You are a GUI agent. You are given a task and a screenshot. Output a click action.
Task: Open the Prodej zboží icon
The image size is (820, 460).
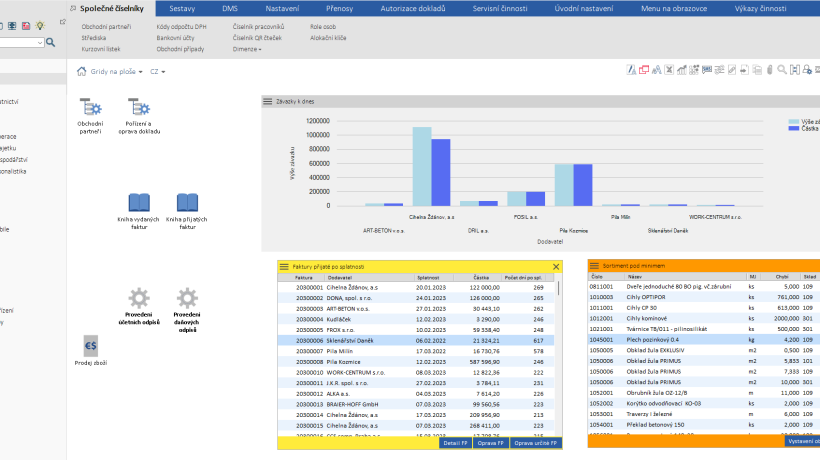91,346
